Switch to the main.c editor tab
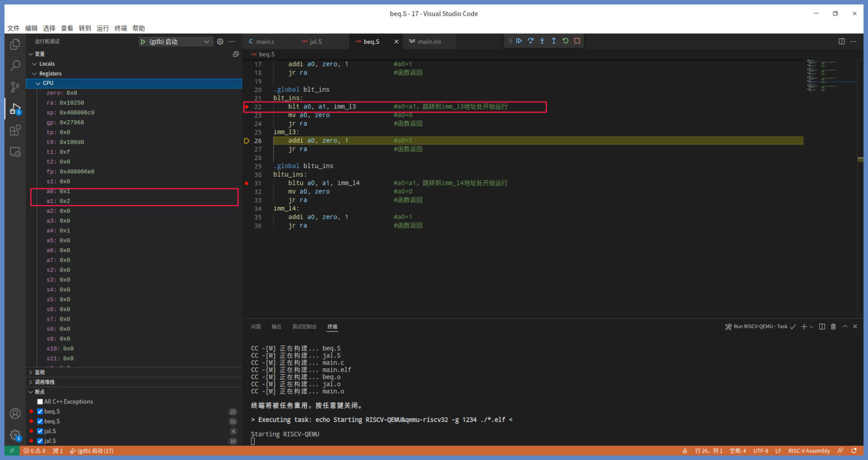Viewport: 868px width, 460px height. coord(265,42)
